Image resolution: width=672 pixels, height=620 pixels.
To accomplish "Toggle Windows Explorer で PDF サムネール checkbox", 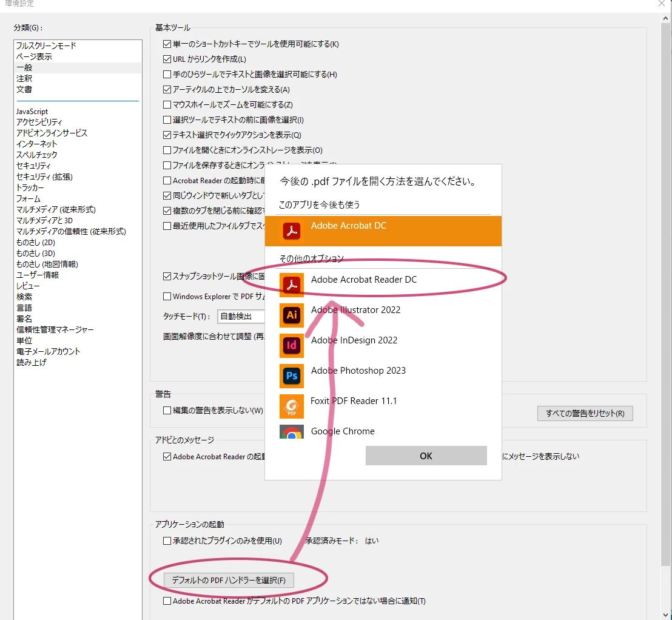I will pyautogui.click(x=167, y=296).
